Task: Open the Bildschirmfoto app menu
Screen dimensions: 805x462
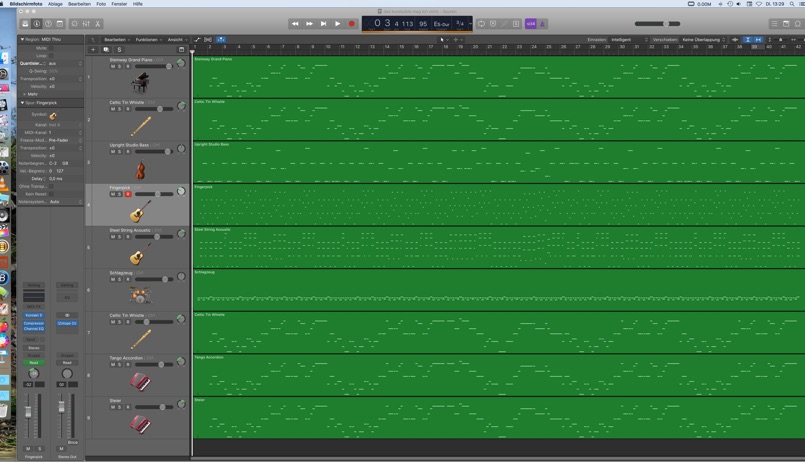Action: coord(26,4)
